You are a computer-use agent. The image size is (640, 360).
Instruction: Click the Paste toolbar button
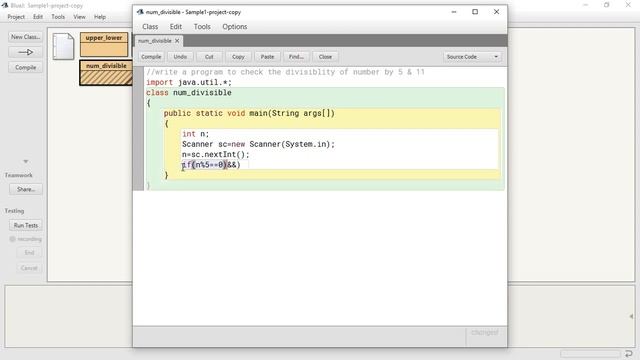267,57
